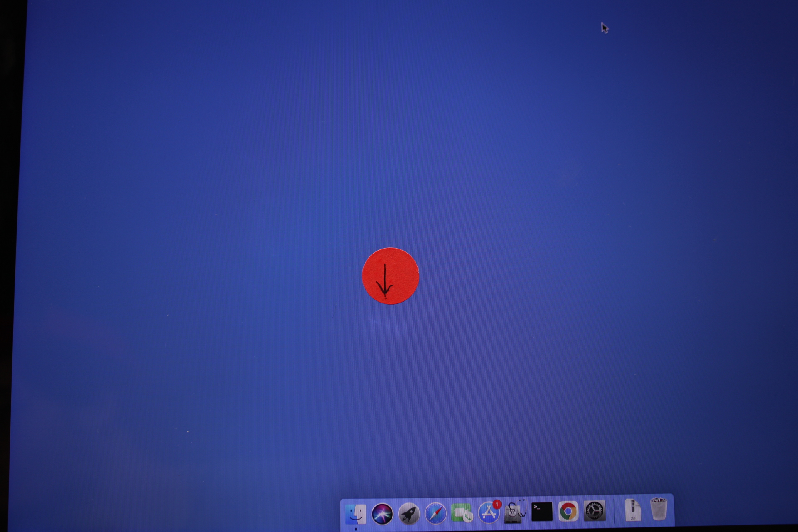Image resolution: width=798 pixels, height=532 pixels.
Task: Open Disk Utility stethoscope icon
Action: (515, 512)
